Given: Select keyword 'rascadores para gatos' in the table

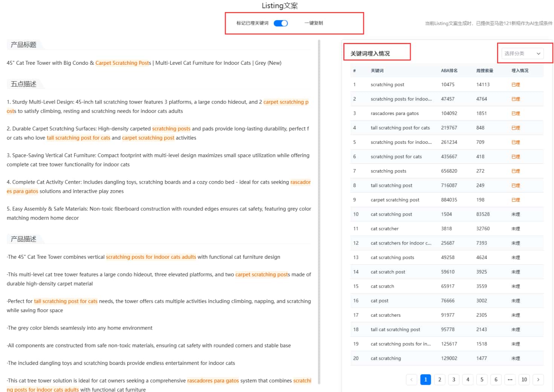Looking at the screenshot, I should [x=395, y=113].
